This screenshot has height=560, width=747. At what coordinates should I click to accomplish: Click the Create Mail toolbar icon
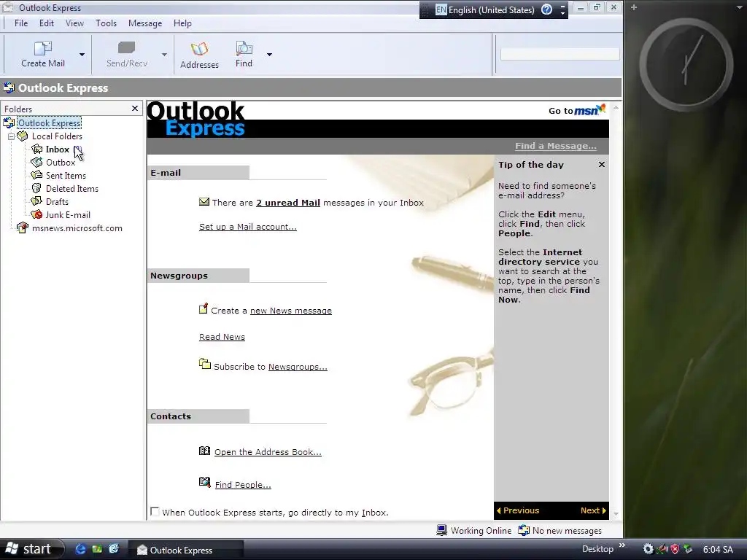(43, 48)
